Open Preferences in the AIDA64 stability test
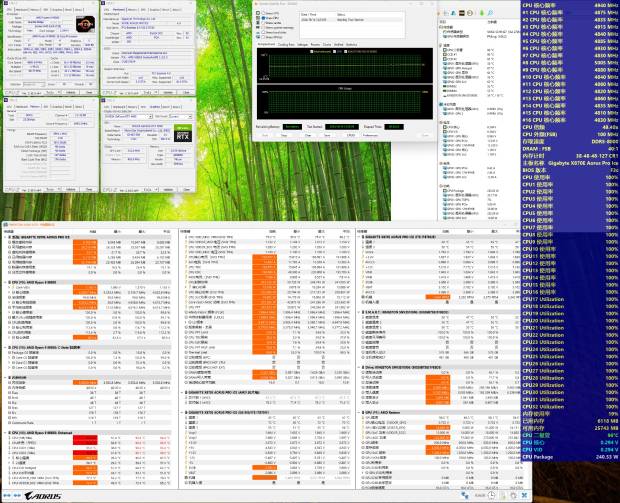The image size is (620, 503). click(x=370, y=135)
